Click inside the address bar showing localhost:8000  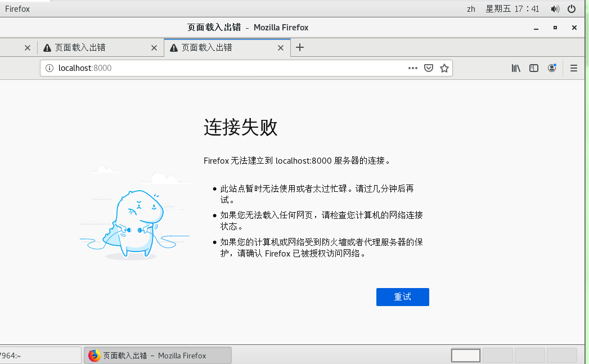[169, 68]
